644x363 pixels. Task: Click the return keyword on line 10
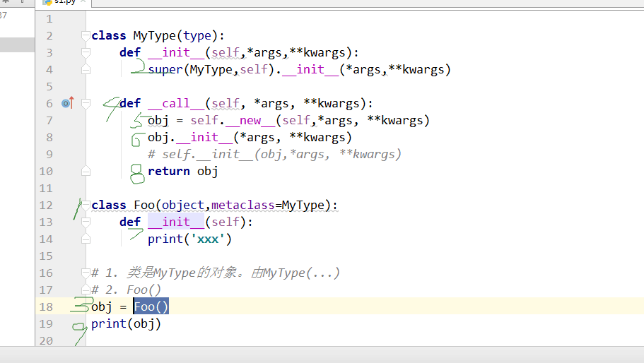[169, 171]
